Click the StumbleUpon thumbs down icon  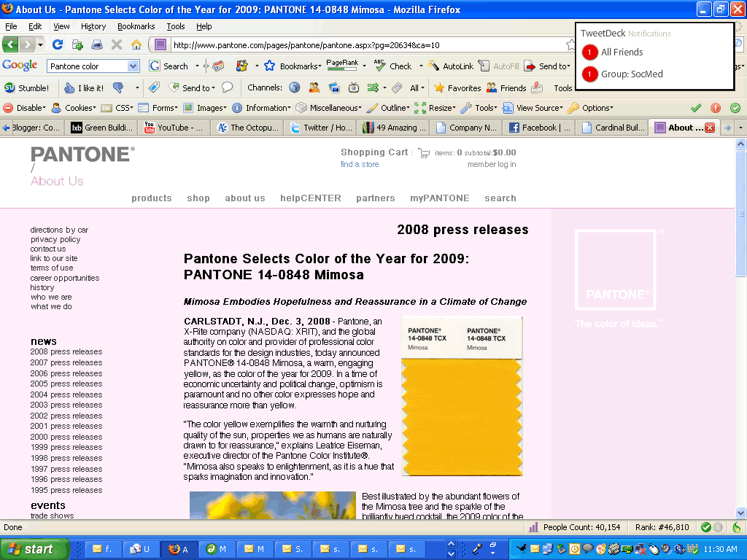coord(118,87)
